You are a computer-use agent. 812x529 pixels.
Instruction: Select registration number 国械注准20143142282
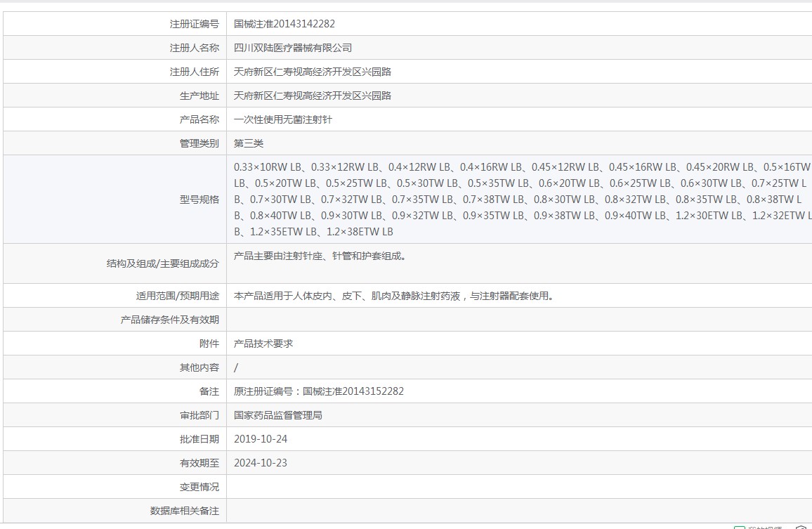284,24
